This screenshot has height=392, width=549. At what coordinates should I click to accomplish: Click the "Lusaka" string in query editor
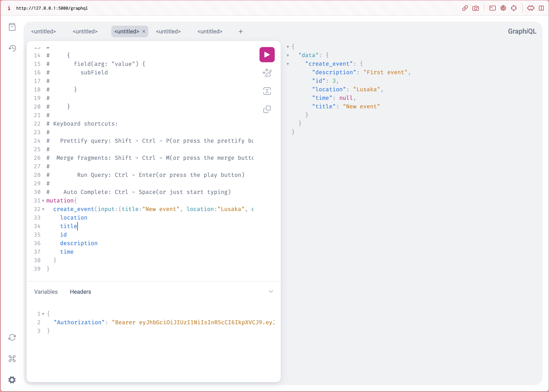[231, 209]
